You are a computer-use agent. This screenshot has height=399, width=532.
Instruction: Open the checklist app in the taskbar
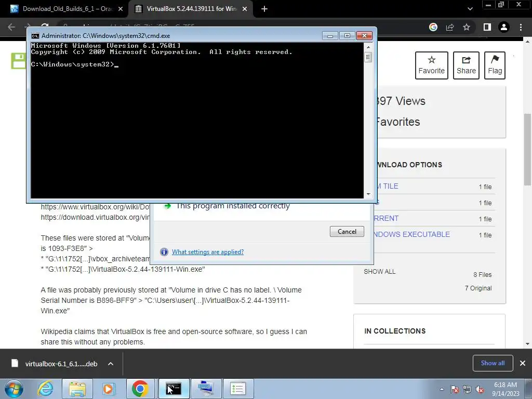tap(238, 389)
